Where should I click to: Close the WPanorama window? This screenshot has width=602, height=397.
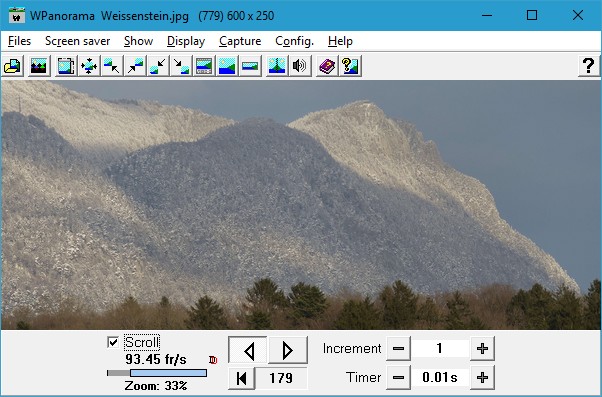tap(578, 15)
